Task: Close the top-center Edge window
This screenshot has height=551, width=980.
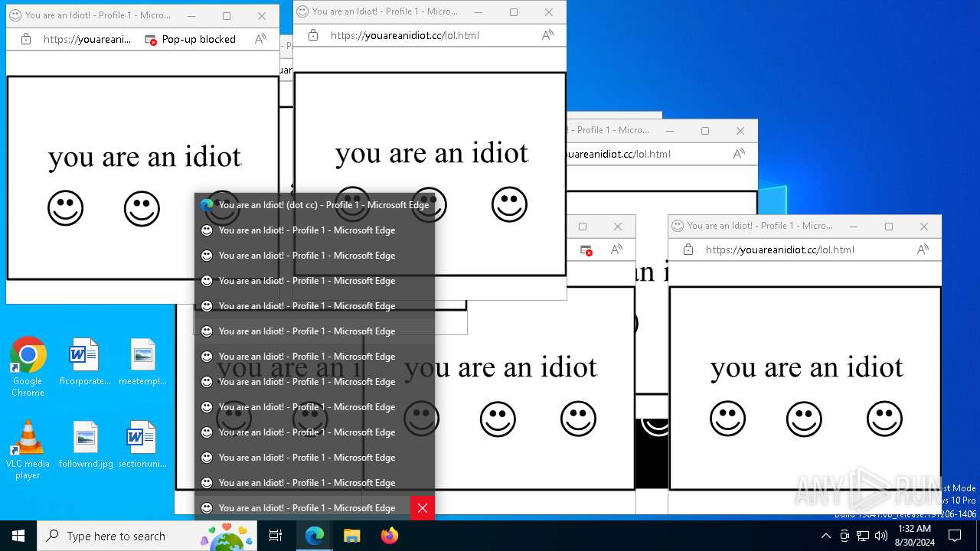Action: point(549,11)
